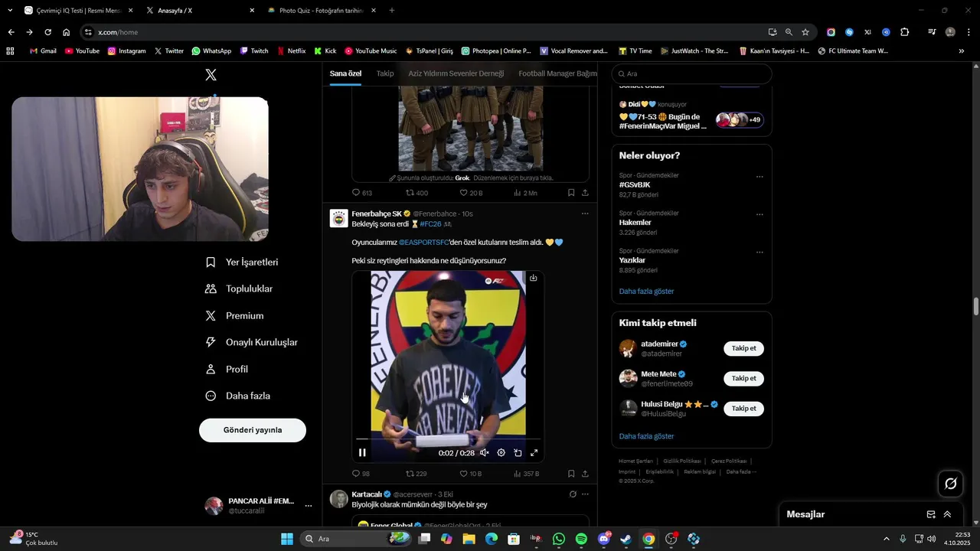The image size is (980, 551).
Task: Follow Hulusi Belgu account
Action: click(743, 409)
